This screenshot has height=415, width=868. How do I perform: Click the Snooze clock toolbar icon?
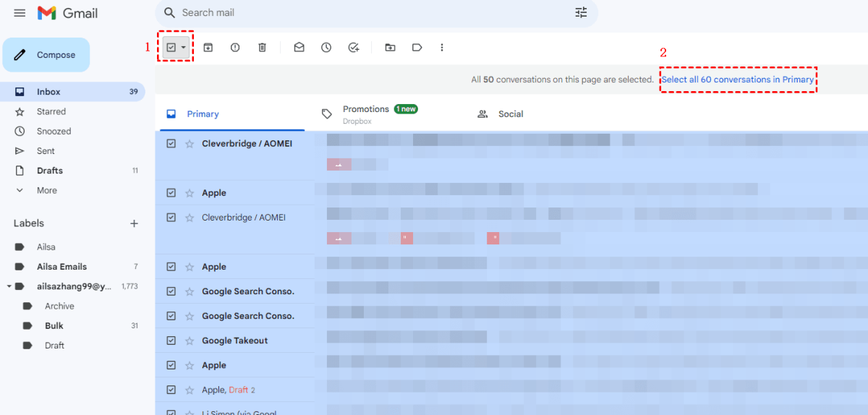click(x=326, y=48)
